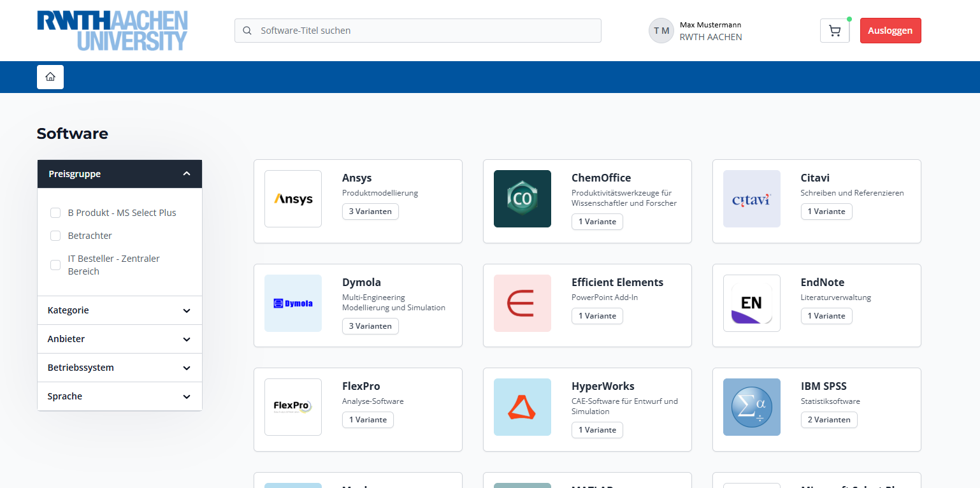Screen dimensions: 980x488
Task: Open the Dymola logo thumbnail
Action: pos(293,303)
